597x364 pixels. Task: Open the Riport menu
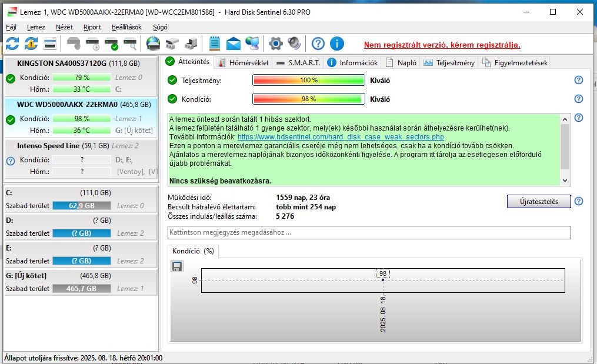click(x=92, y=27)
